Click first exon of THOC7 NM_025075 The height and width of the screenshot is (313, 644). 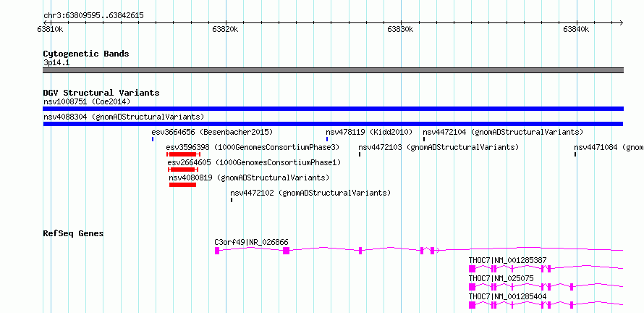472,287
